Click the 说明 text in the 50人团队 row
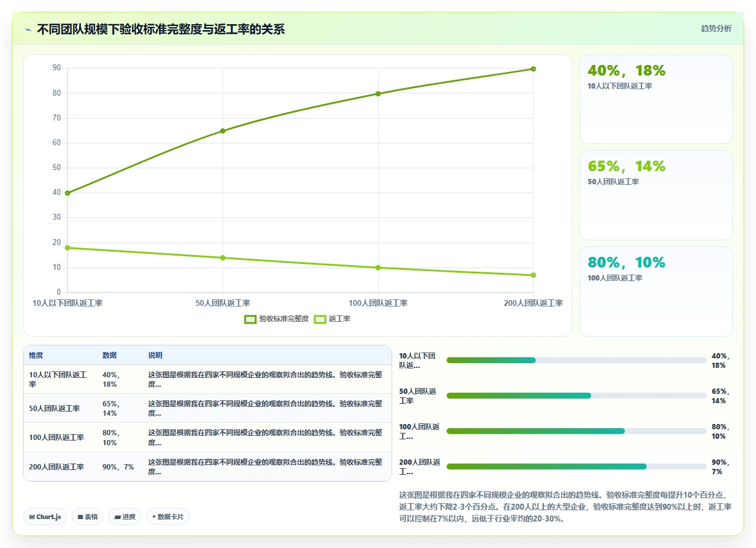The height and width of the screenshot is (548, 756). [x=265, y=409]
